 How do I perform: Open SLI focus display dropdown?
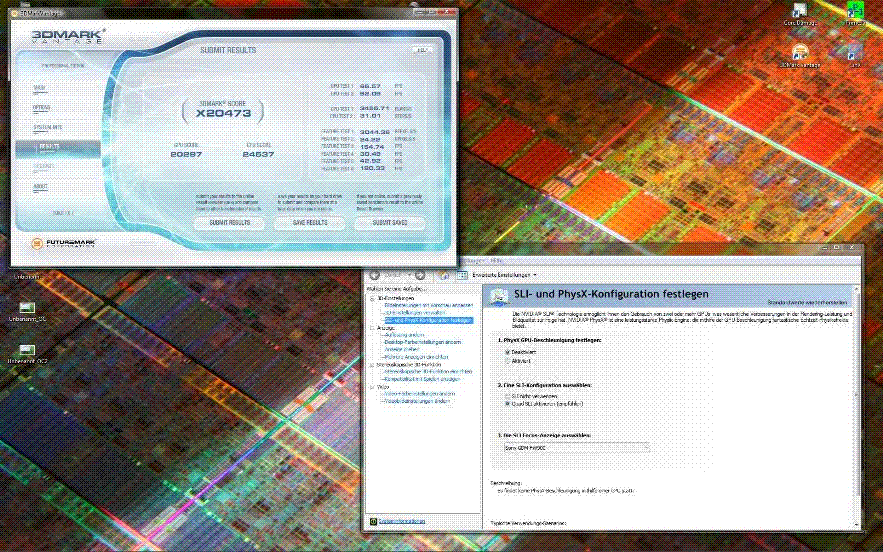tap(576, 448)
